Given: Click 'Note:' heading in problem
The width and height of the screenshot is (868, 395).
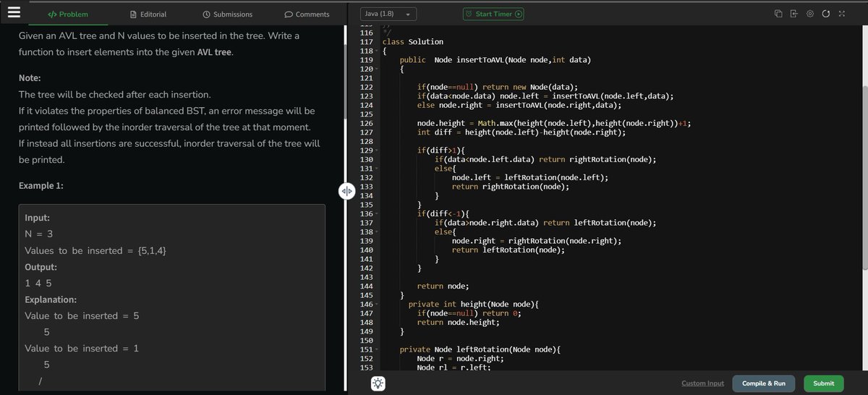Looking at the screenshot, I should pos(29,78).
